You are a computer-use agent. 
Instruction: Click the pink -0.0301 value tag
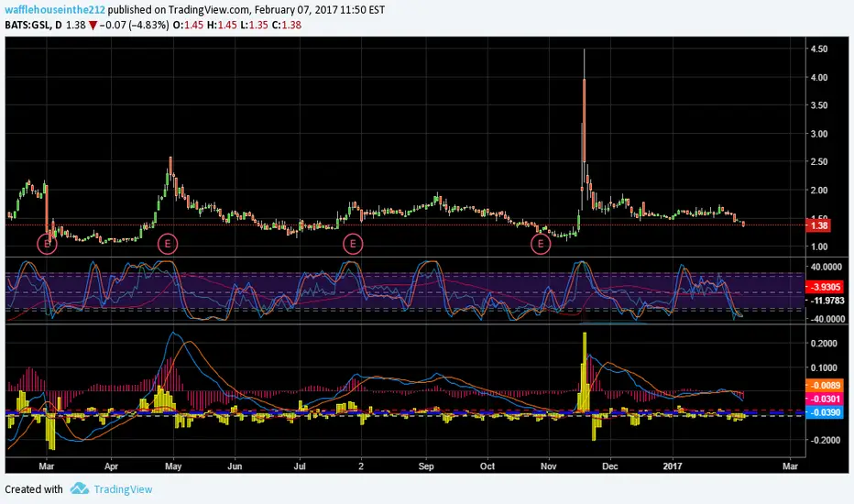coord(825,400)
